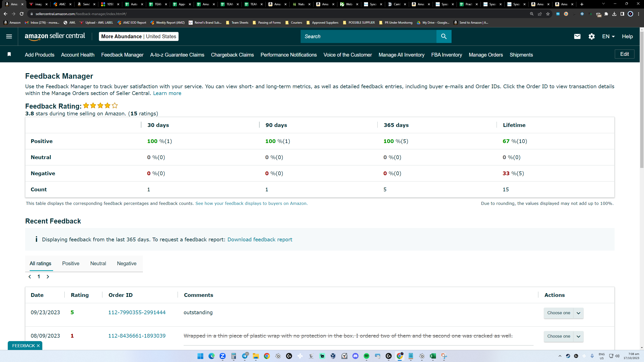The image size is (644, 362).
Task: Open Excel from the taskbar
Action: (433, 356)
